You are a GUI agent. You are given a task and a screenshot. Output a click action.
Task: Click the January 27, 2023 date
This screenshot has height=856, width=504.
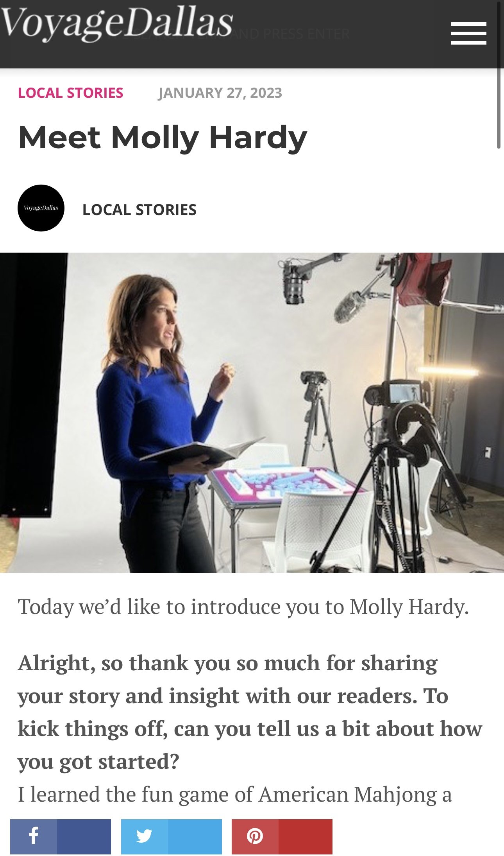tap(220, 93)
